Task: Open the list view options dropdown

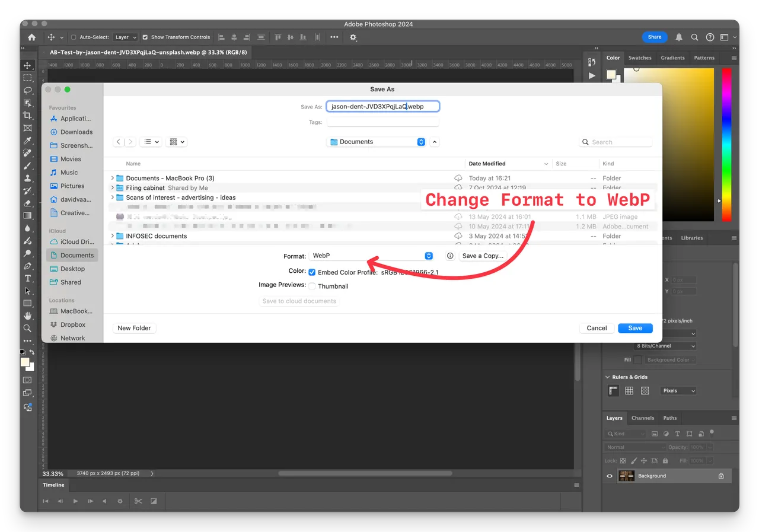Action: [151, 142]
